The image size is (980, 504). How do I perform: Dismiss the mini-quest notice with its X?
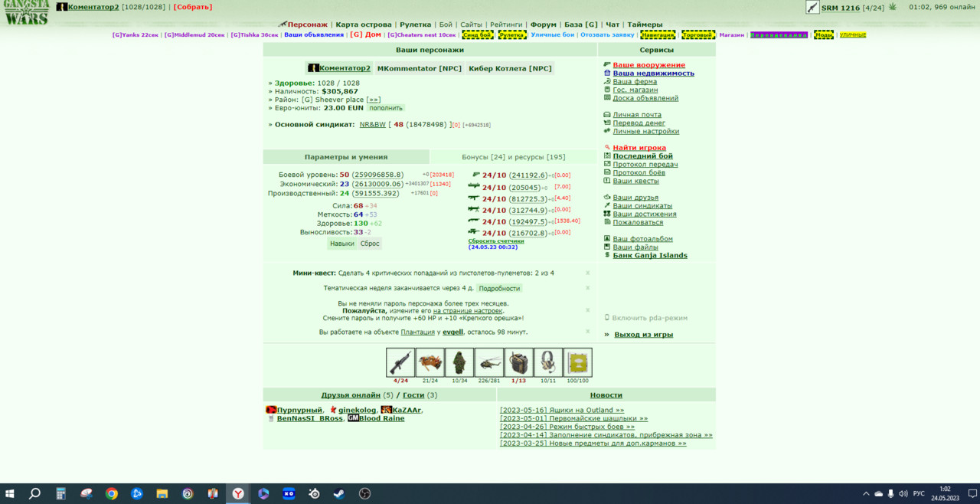588,273
